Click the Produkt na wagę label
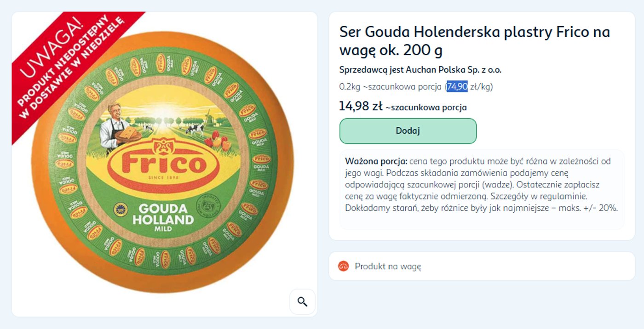 tap(388, 266)
